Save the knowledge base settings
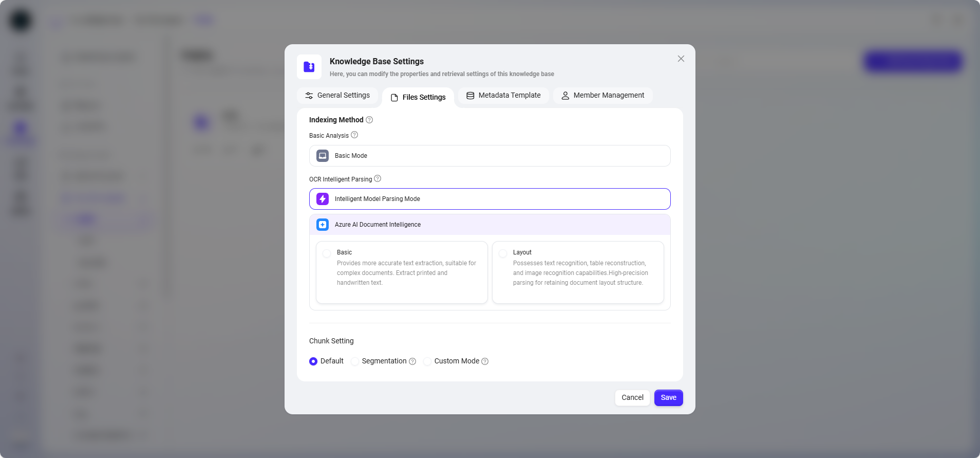Viewport: 980px width, 458px height. coord(668,398)
